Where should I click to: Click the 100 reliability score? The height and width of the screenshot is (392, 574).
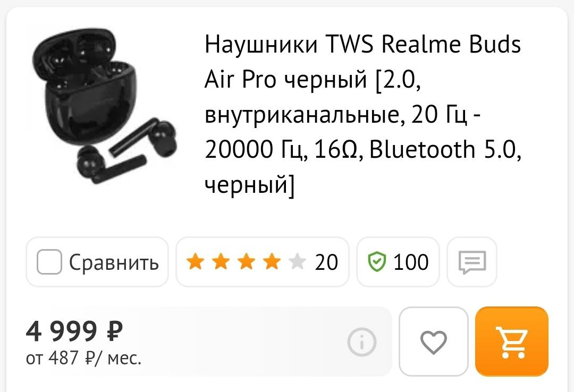tap(411, 262)
